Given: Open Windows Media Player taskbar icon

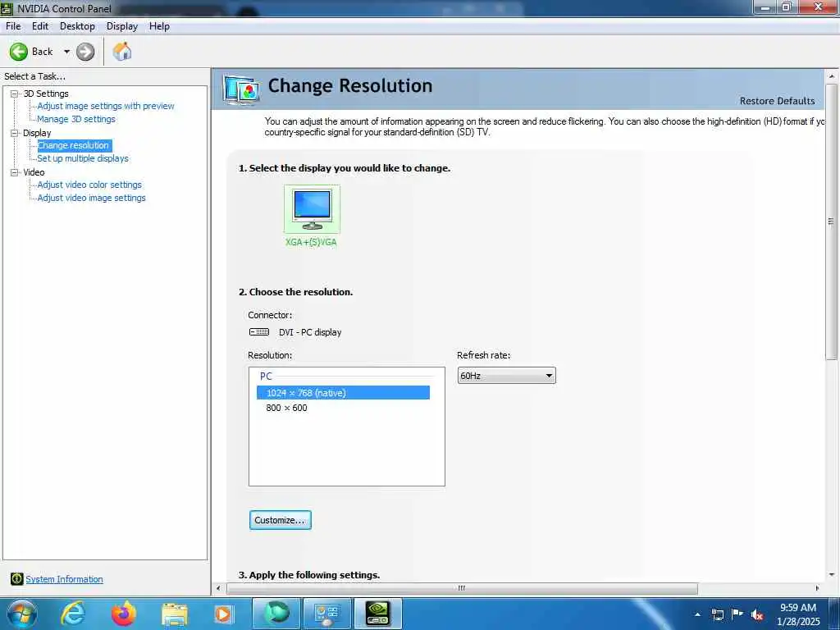Looking at the screenshot, I should tap(223, 614).
